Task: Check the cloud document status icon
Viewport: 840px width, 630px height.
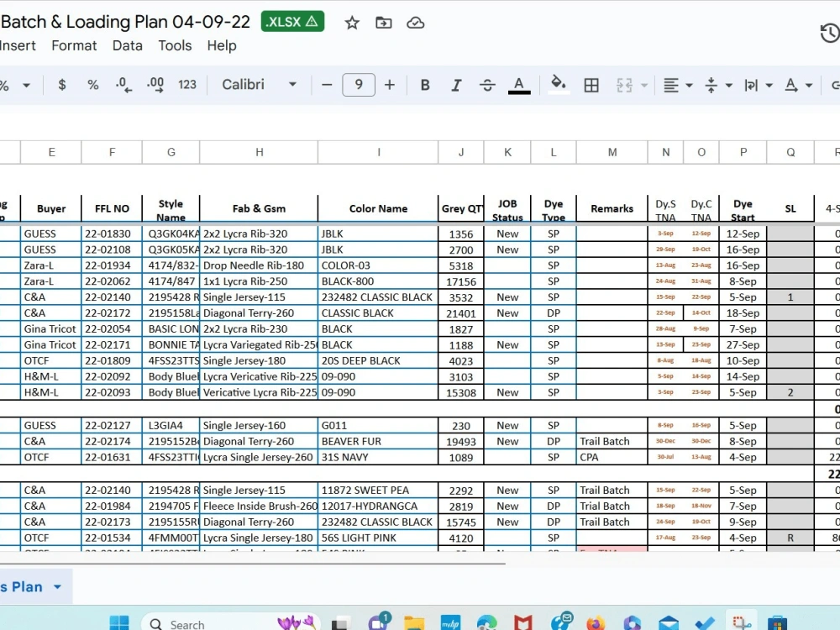Action: click(x=416, y=23)
